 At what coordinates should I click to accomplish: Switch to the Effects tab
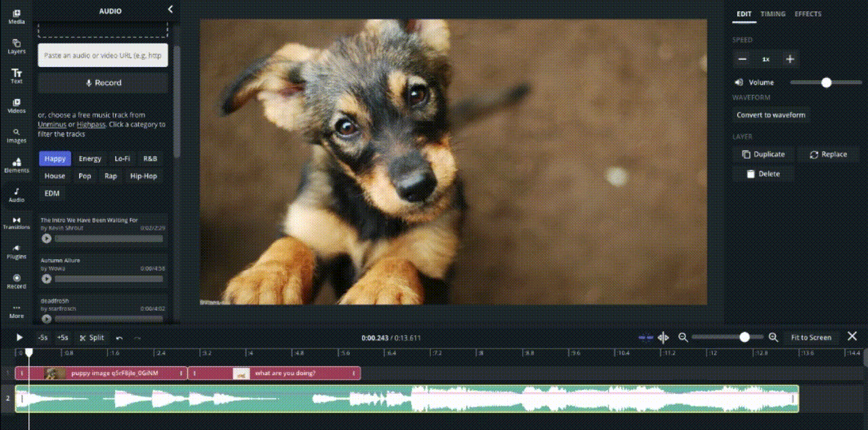[x=808, y=14]
